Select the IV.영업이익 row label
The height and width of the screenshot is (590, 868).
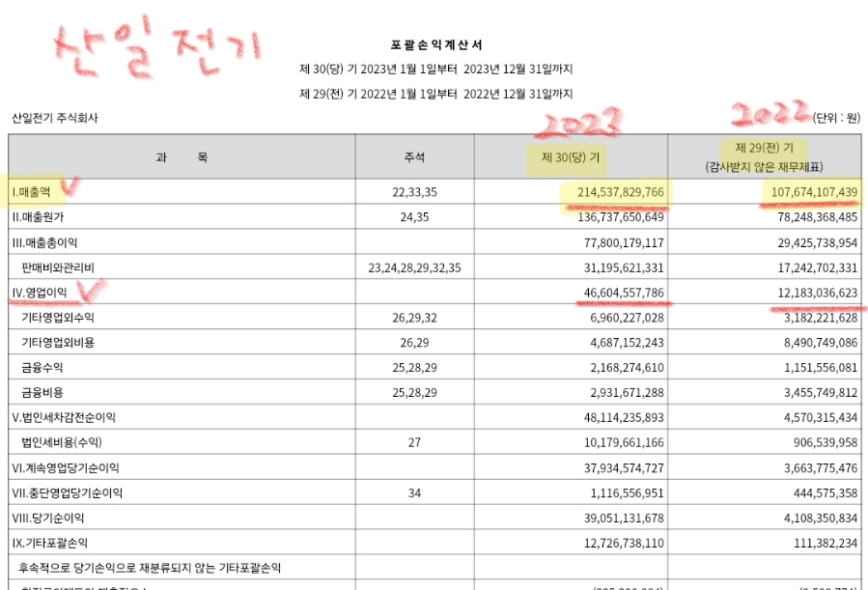pos(39,293)
